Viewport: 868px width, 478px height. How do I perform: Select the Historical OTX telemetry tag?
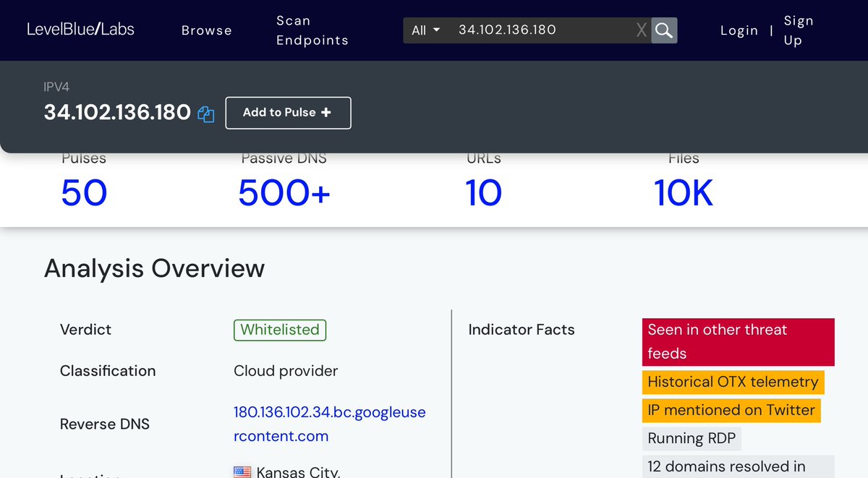coord(733,382)
